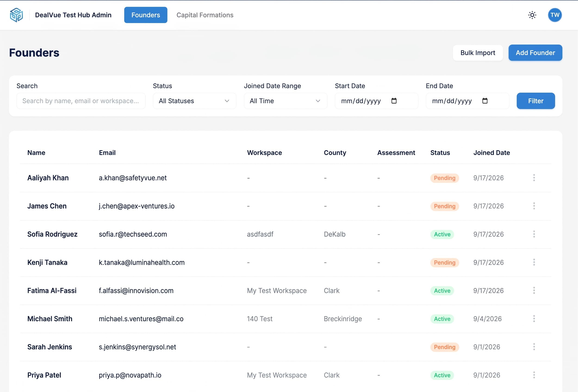This screenshot has width=578, height=392.
Task: Open row actions menu for Michael Smith
Action: (534, 319)
